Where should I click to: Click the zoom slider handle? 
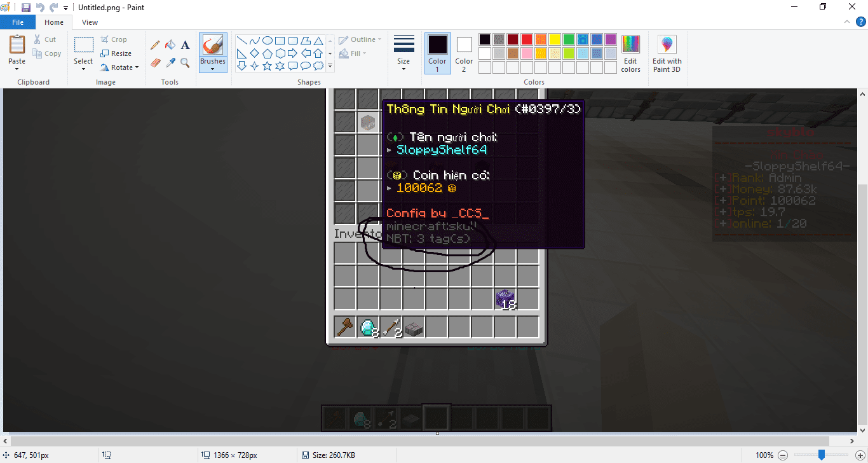click(x=822, y=455)
